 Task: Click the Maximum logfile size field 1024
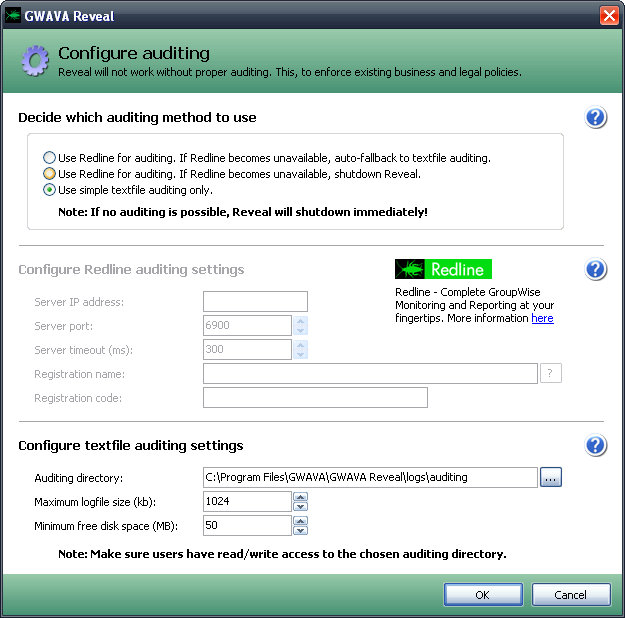247,501
